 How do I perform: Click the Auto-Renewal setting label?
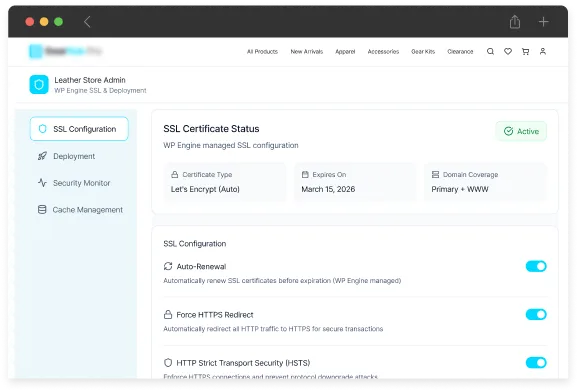(x=201, y=266)
